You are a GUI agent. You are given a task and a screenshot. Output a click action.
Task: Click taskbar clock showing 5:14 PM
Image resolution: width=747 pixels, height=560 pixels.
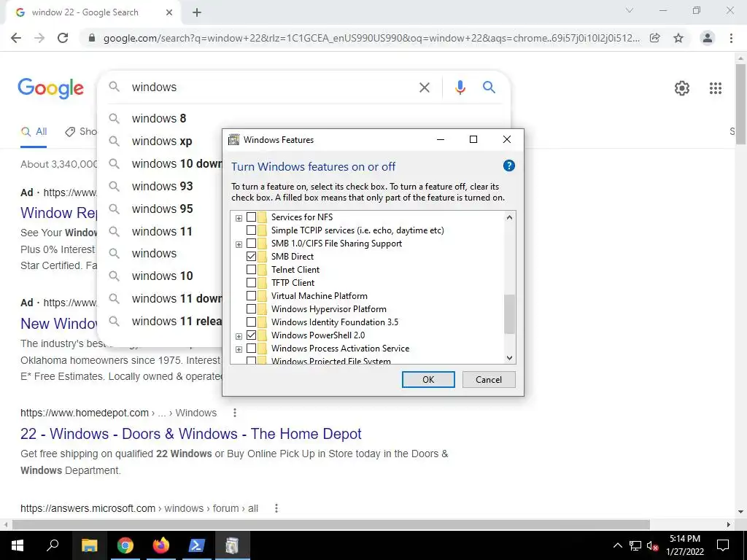click(684, 545)
